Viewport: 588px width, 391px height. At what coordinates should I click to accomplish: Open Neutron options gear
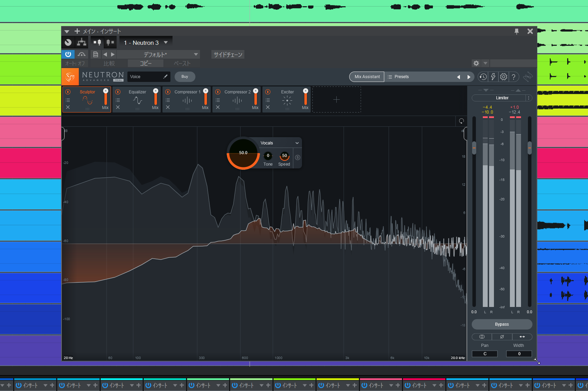coord(503,77)
